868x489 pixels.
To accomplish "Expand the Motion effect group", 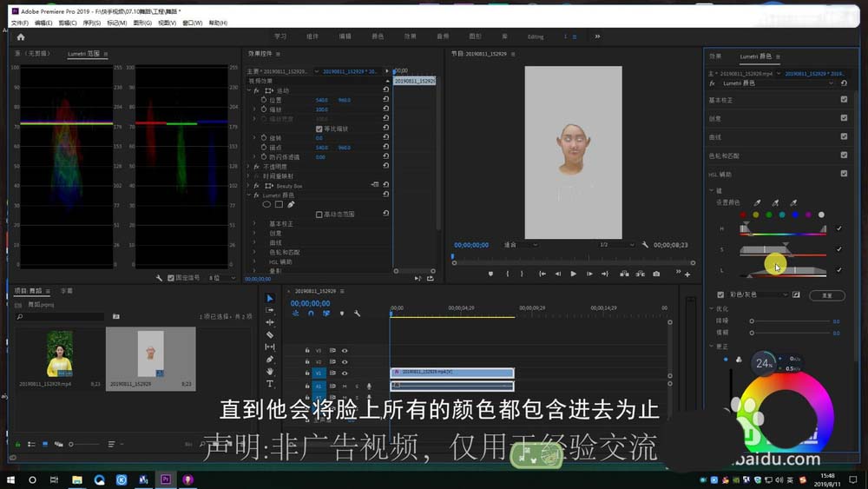I will point(249,90).
